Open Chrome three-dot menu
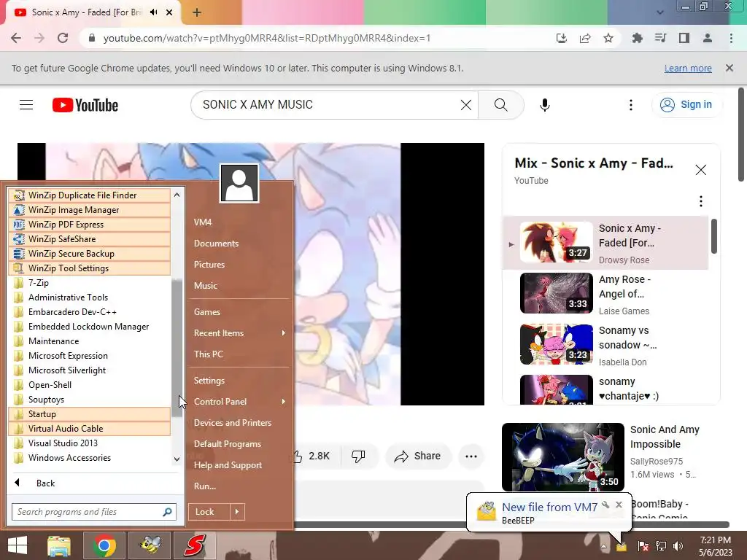Viewport: 747px width, 560px height. coord(731,38)
